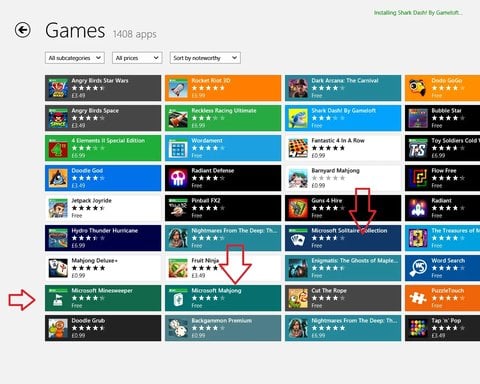Image resolution: width=480 pixels, height=384 pixels.
Task: Click the PuzzleTouch puzzle piece icon
Action: tap(418, 298)
